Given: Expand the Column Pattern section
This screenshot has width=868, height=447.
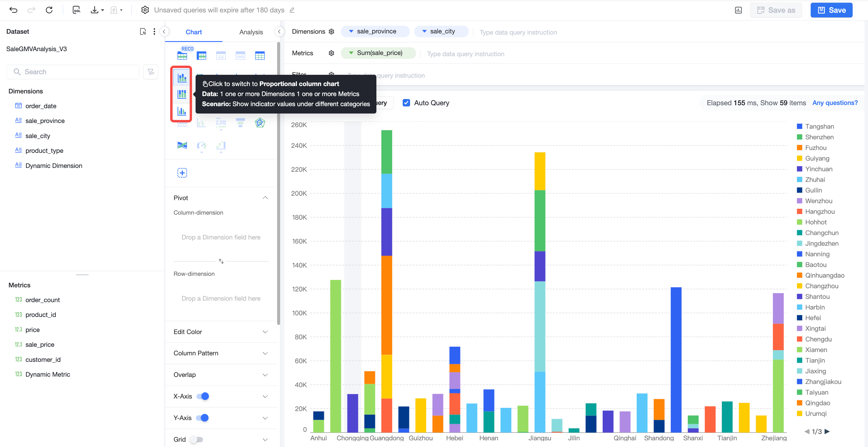Looking at the screenshot, I should (x=221, y=353).
